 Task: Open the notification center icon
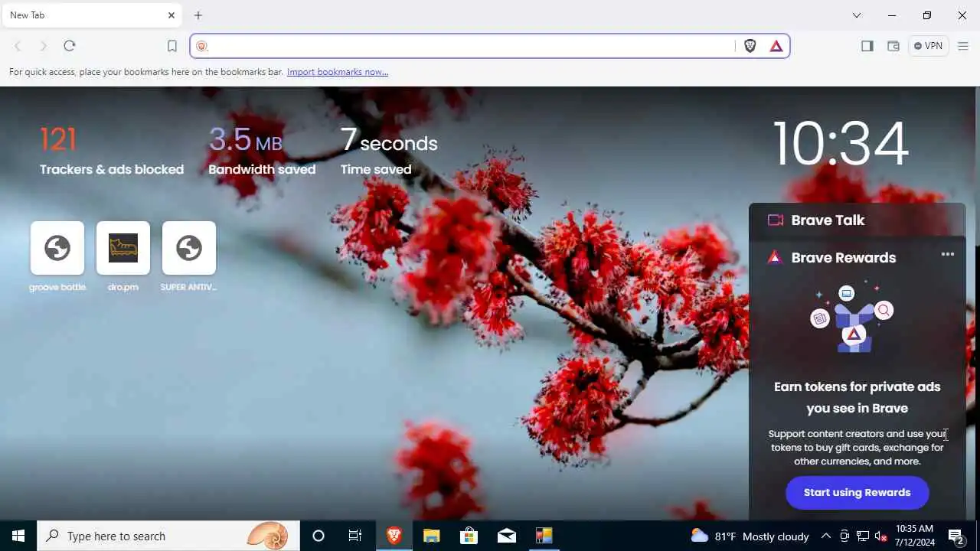point(956,536)
